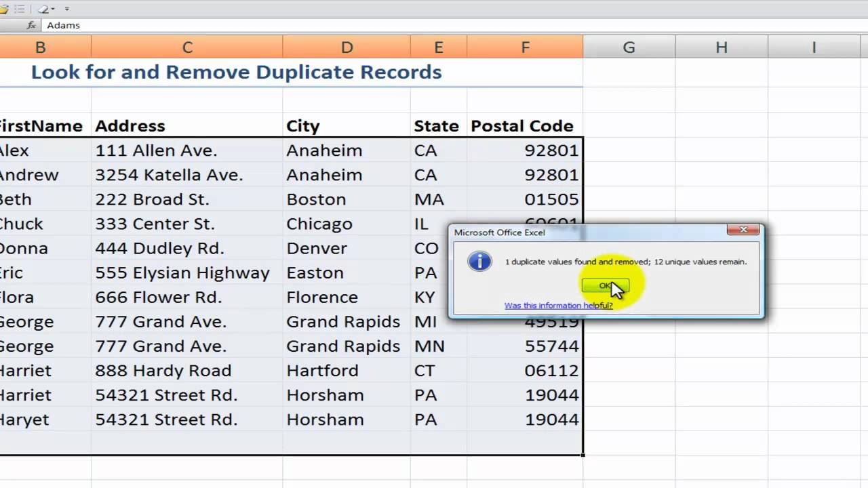Viewport: 868px width, 488px height.
Task: Select cell '555 Elysian Highway'
Action: pyautogui.click(x=187, y=272)
